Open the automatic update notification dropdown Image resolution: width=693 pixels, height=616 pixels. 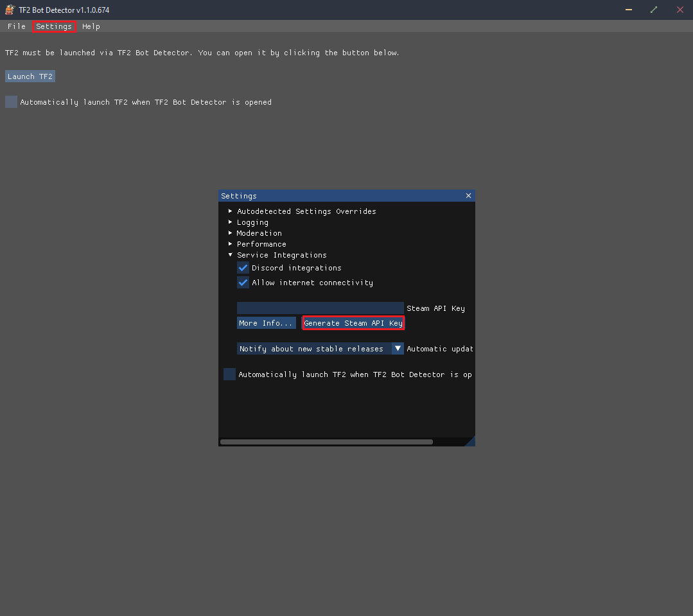pyautogui.click(x=320, y=349)
